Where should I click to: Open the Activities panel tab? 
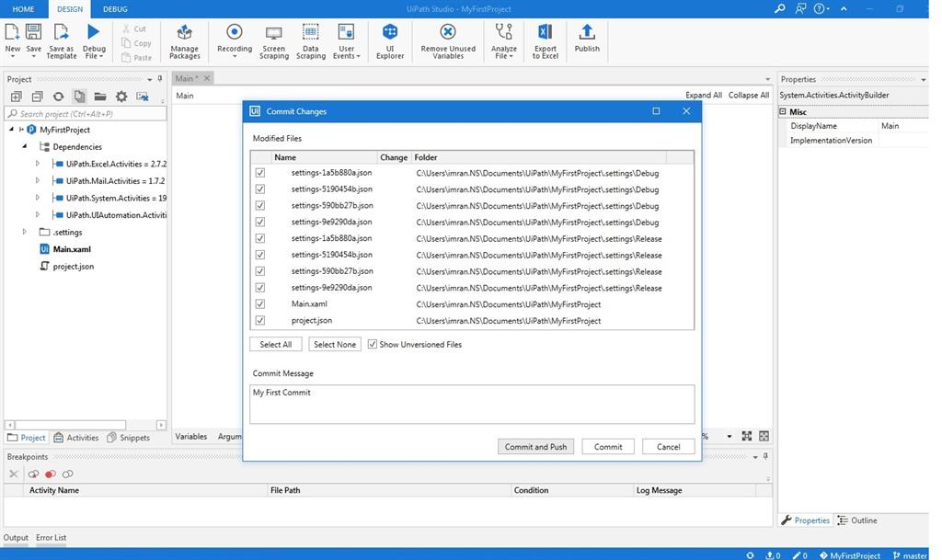[x=76, y=438]
